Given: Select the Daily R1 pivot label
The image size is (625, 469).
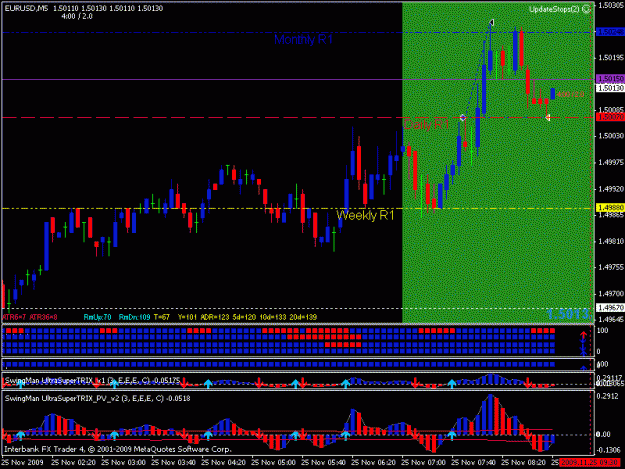Looking at the screenshot, I should click(426, 125).
